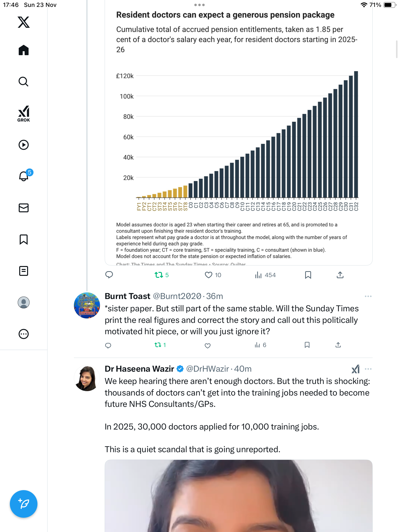This screenshot has width=399, height=532.
Task: Open the Grok sidebar icon
Action: coord(24,114)
